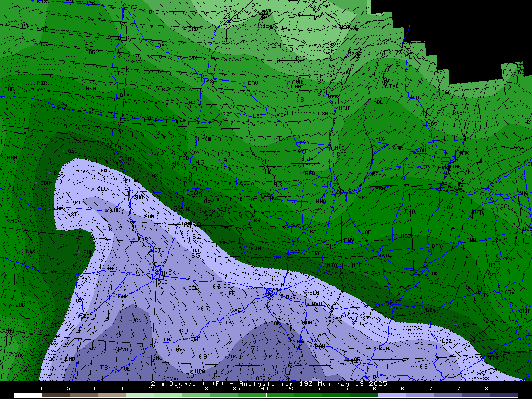Screen dimensions: 532x399
Task: Select the FAR station label
Action: pyautogui.click(x=132, y=7)
